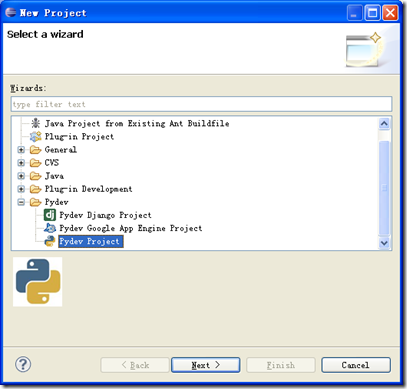Viewport: 407px width, 389px height.
Task: Focus the type filter text field
Action: (x=201, y=104)
